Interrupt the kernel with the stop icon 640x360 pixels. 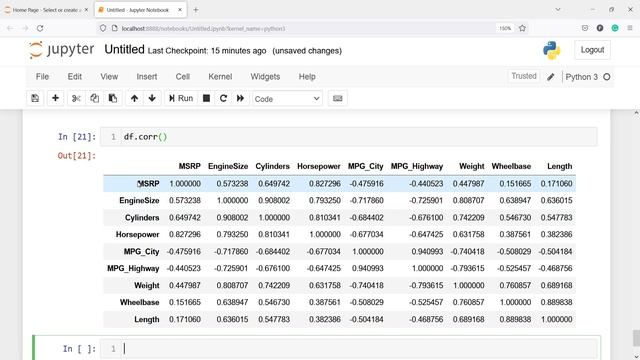click(207, 98)
